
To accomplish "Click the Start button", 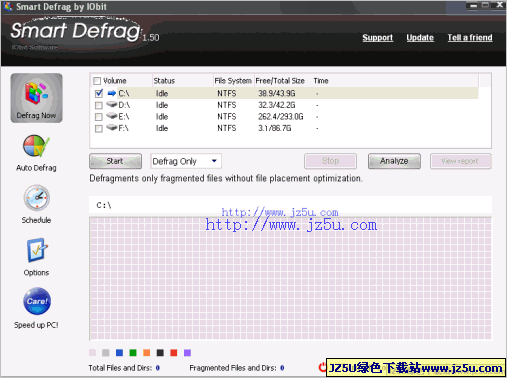I will (x=115, y=161).
